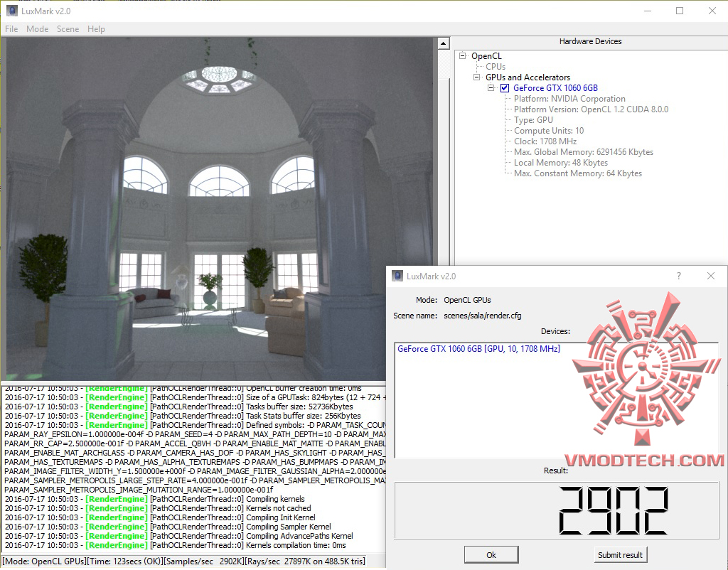Click the status bar Samples/sec text

[203, 561]
